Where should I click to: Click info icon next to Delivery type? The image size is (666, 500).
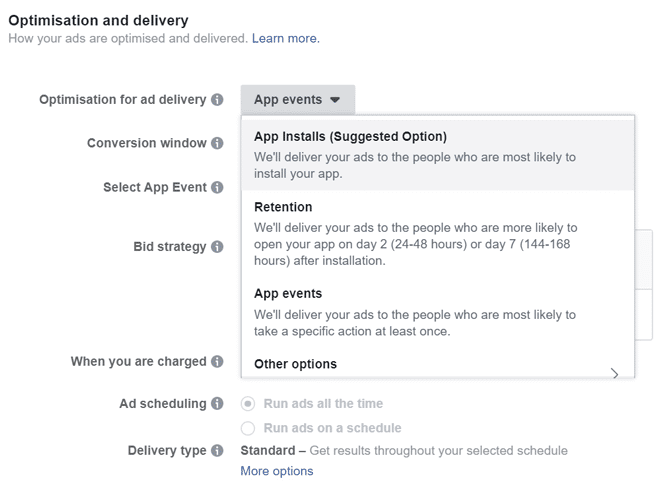click(x=217, y=451)
